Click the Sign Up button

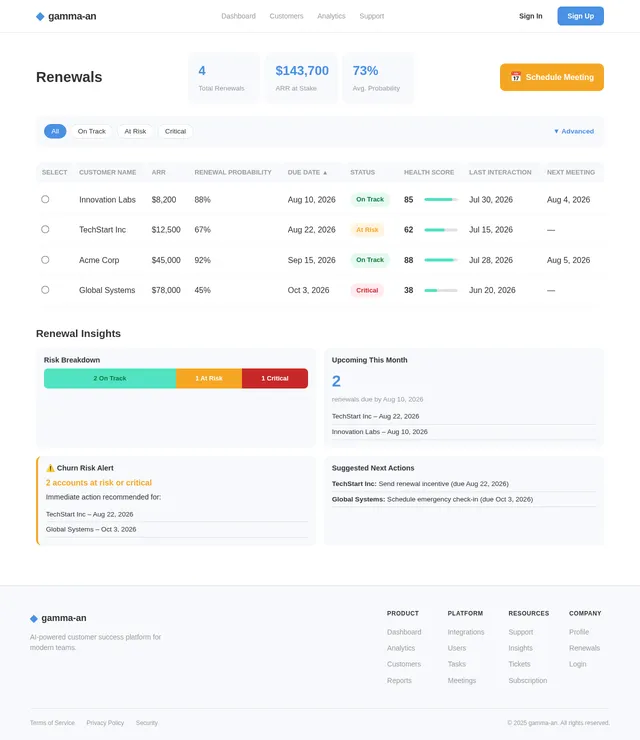[x=581, y=16]
